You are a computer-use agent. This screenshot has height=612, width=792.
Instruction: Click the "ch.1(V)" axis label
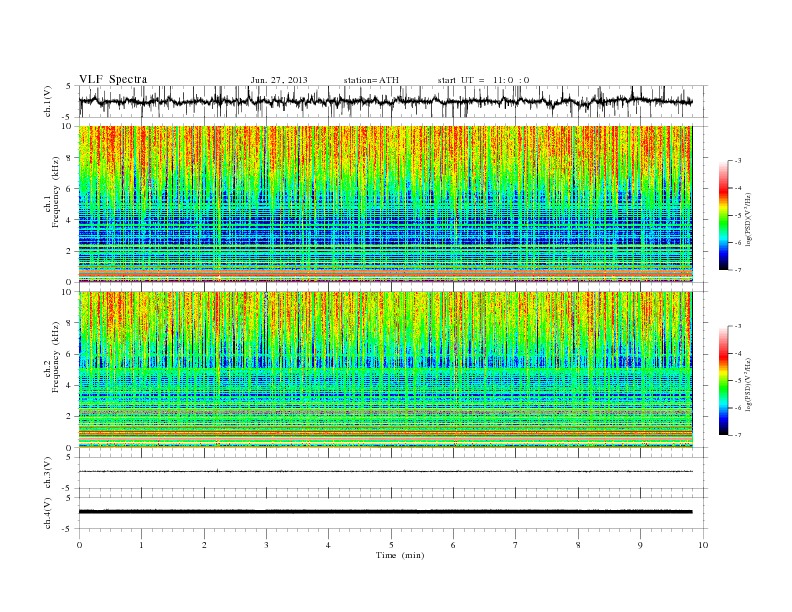point(48,101)
